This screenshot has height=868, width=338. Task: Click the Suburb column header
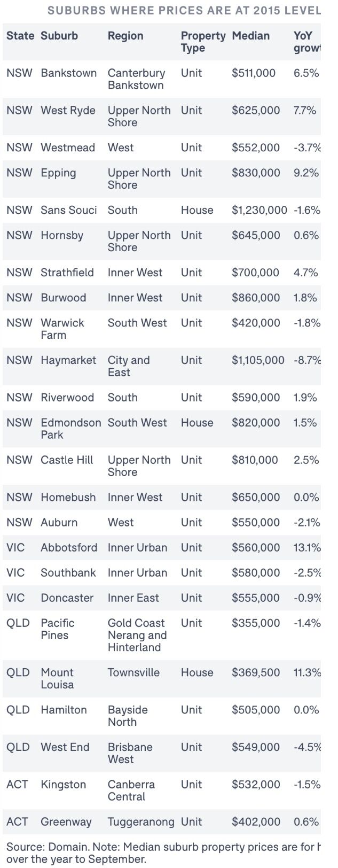point(59,36)
